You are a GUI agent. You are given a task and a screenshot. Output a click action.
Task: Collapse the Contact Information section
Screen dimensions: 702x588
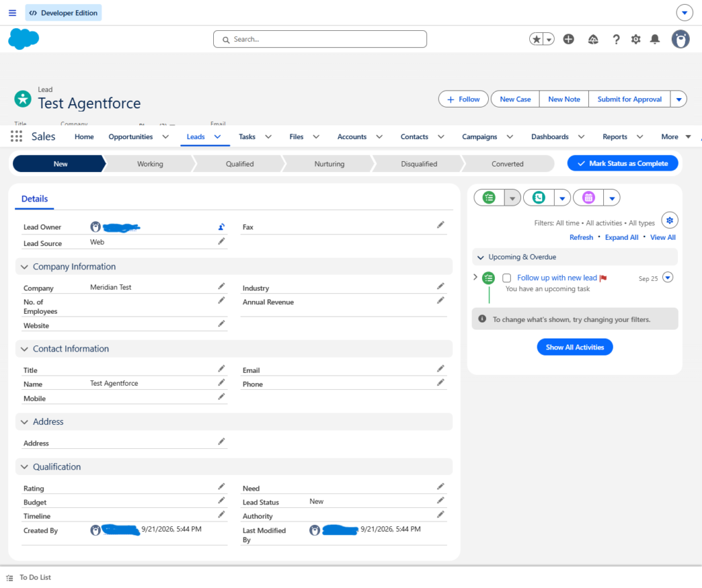click(x=24, y=349)
